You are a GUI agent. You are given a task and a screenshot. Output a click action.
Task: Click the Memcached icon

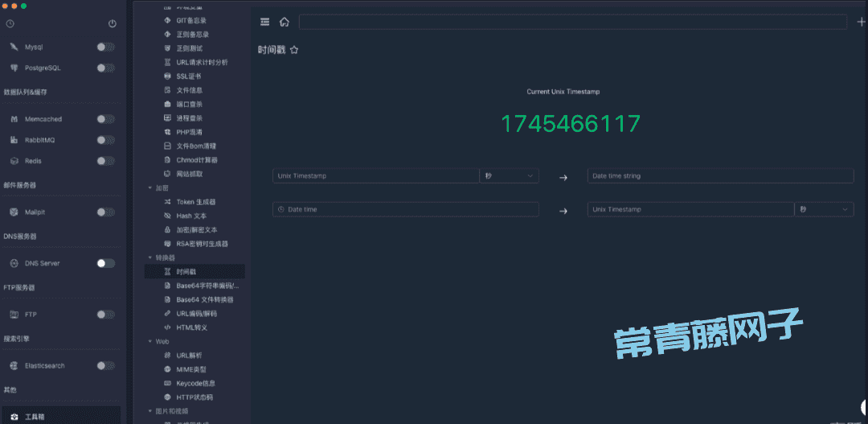point(14,119)
